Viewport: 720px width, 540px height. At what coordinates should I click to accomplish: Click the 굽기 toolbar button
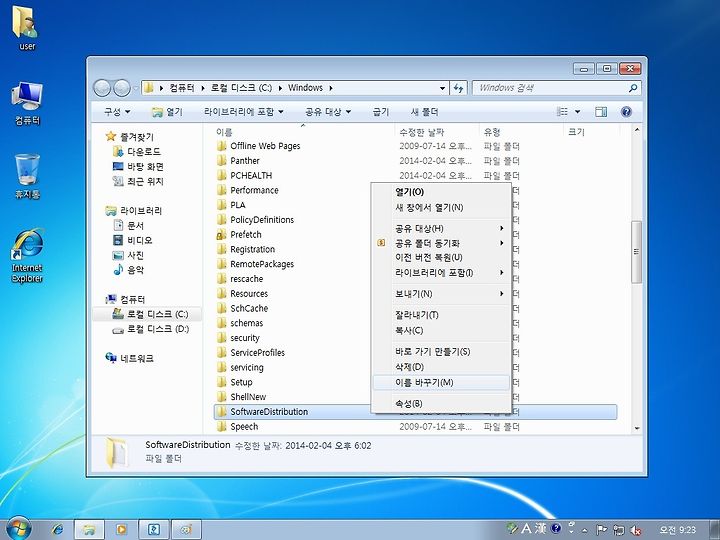coord(381,112)
